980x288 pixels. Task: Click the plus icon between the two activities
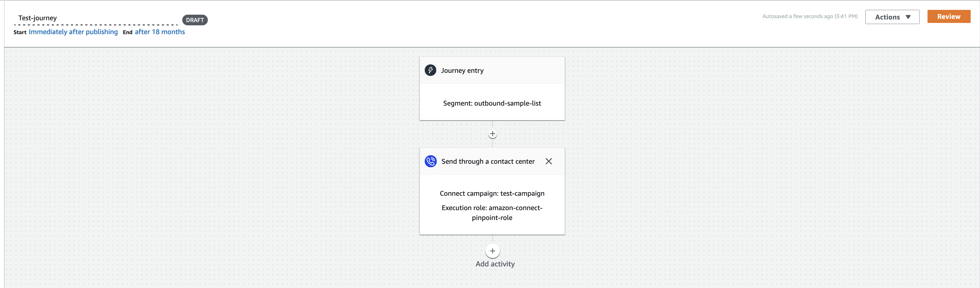[492, 134]
